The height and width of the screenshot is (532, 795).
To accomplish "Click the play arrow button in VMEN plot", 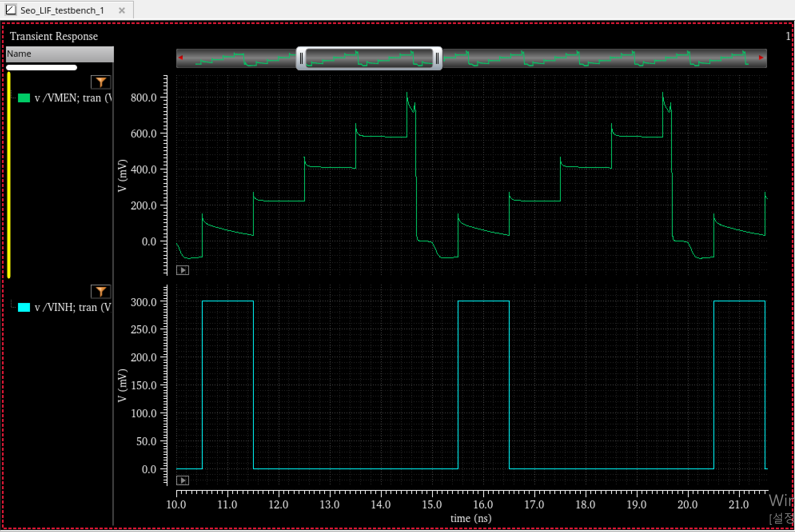I will pos(183,270).
